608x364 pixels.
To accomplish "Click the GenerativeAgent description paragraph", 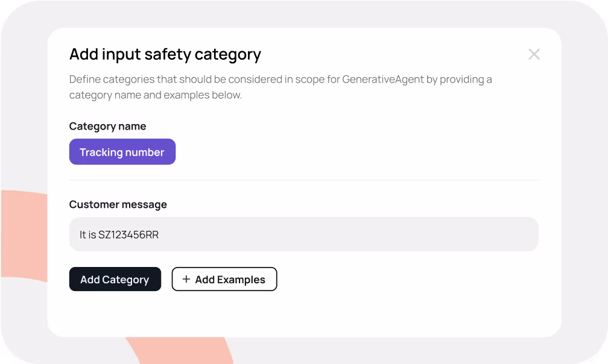I will point(281,87).
